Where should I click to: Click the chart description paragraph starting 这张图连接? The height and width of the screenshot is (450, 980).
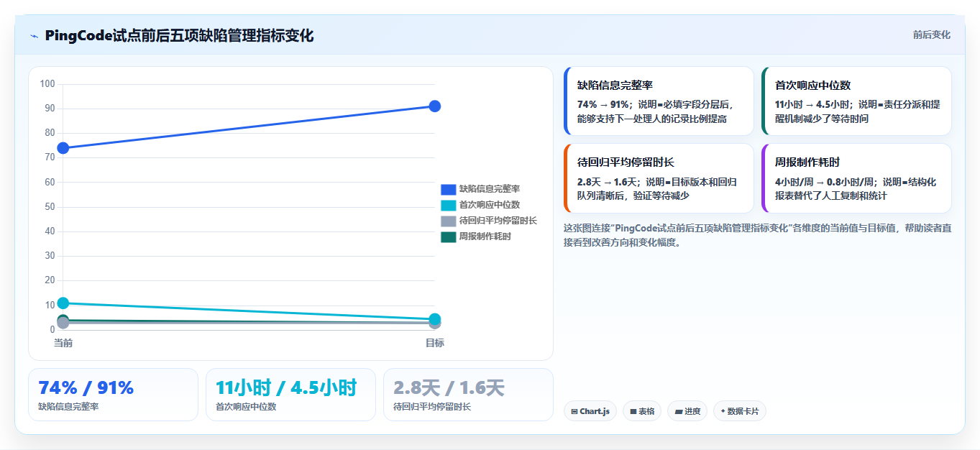click(x=757, y=235)
